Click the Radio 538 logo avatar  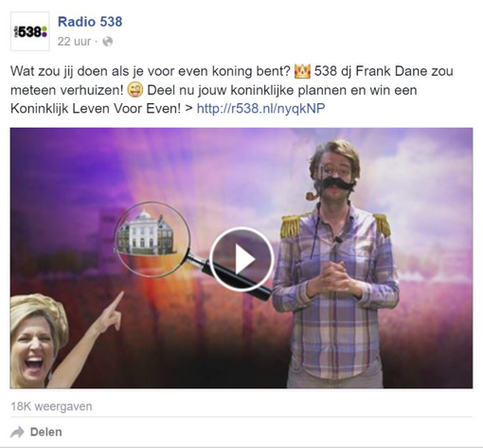click(30, 31)
